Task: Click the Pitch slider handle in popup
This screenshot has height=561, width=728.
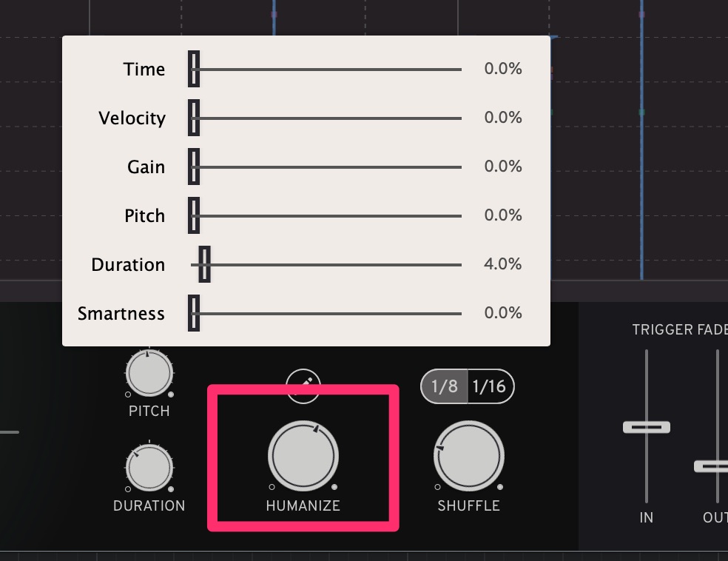Action: (194, 215)
